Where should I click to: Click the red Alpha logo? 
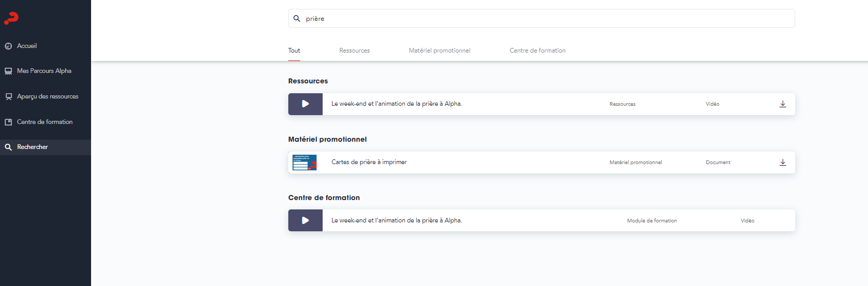click(x=11, y=18)
